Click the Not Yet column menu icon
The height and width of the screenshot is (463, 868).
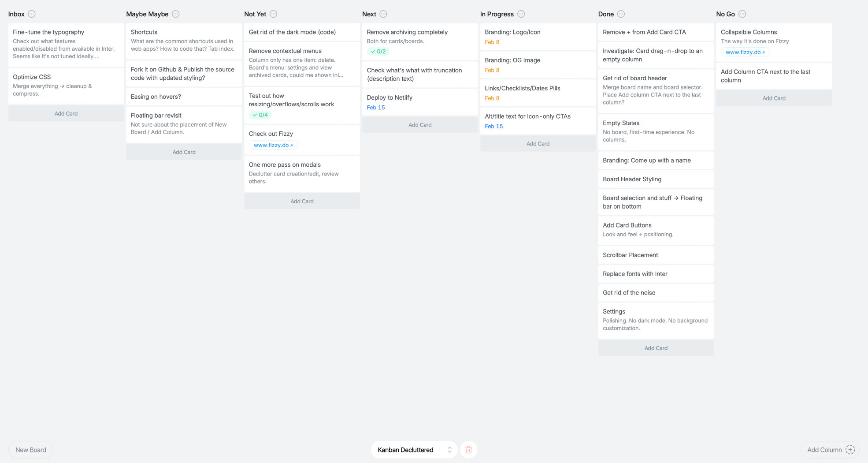coord(273,14)
